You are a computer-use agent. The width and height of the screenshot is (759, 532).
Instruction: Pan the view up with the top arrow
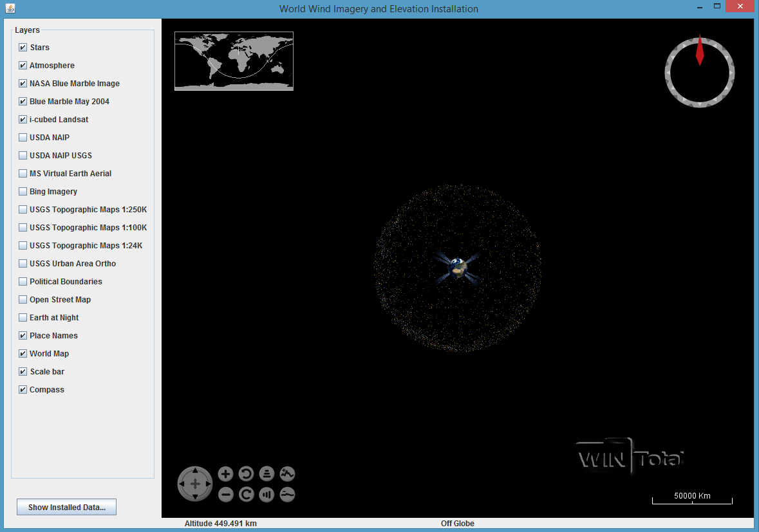tap(195, 471)
